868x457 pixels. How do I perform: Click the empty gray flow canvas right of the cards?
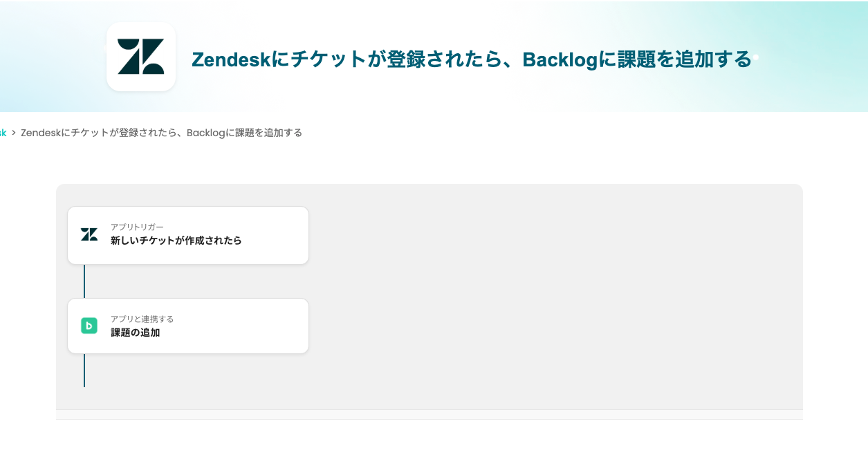[x=553, y=297]
